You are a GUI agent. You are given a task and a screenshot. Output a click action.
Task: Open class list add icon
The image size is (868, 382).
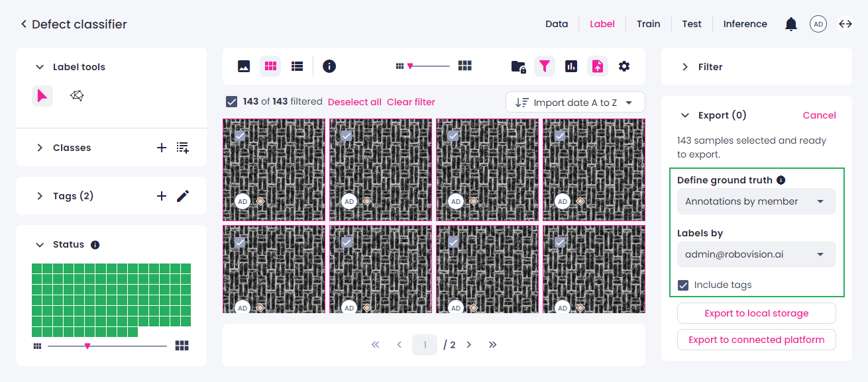(183, 148)
